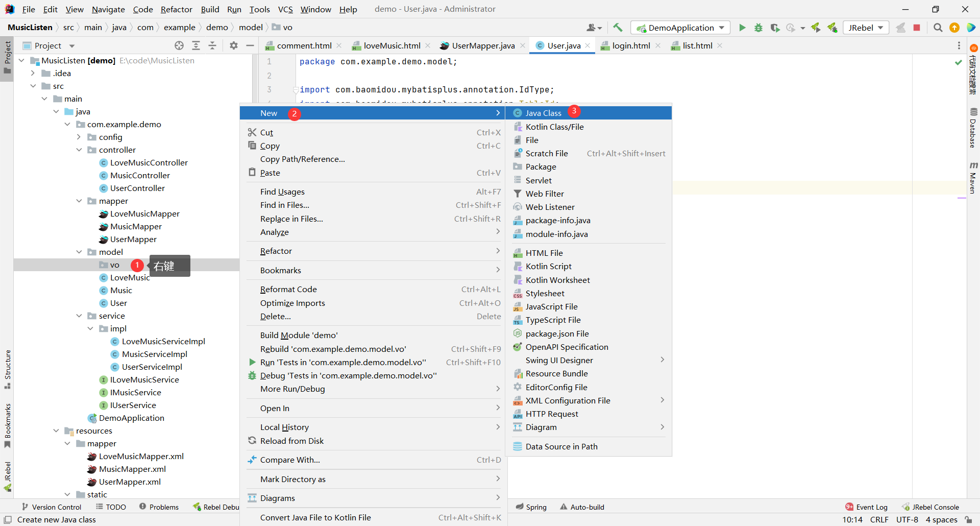This screenshot has height=526, width=980.
Task: Build the project using the hammer icon
Action: click(618, 28)
